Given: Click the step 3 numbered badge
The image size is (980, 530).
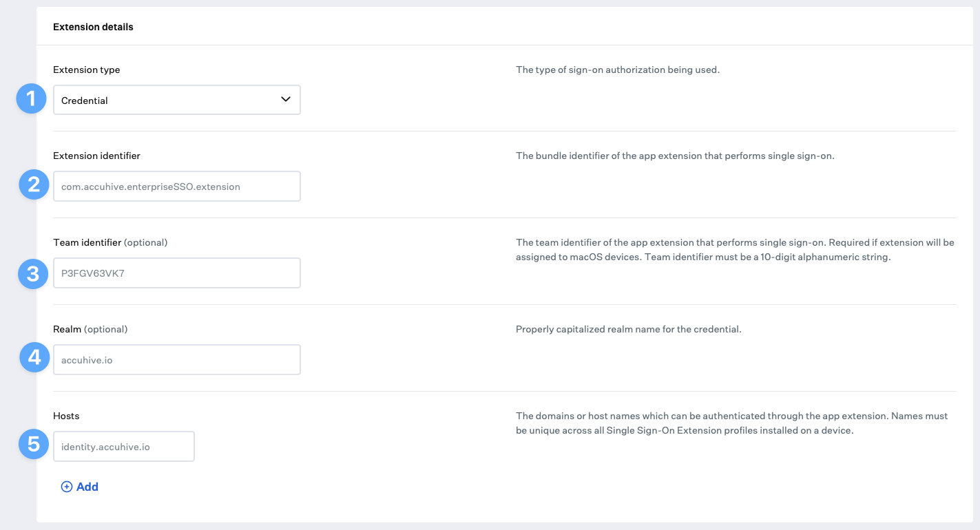Looking at the screenshot, I should (31, 274).
